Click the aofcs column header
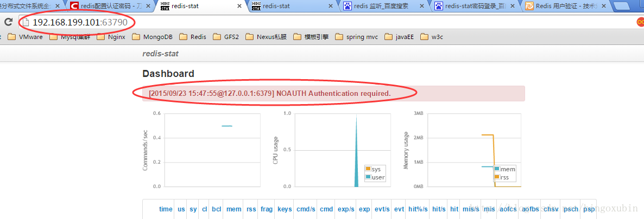Image resolution: width=644 pixels, height=219 pixels. click(508, 209)
